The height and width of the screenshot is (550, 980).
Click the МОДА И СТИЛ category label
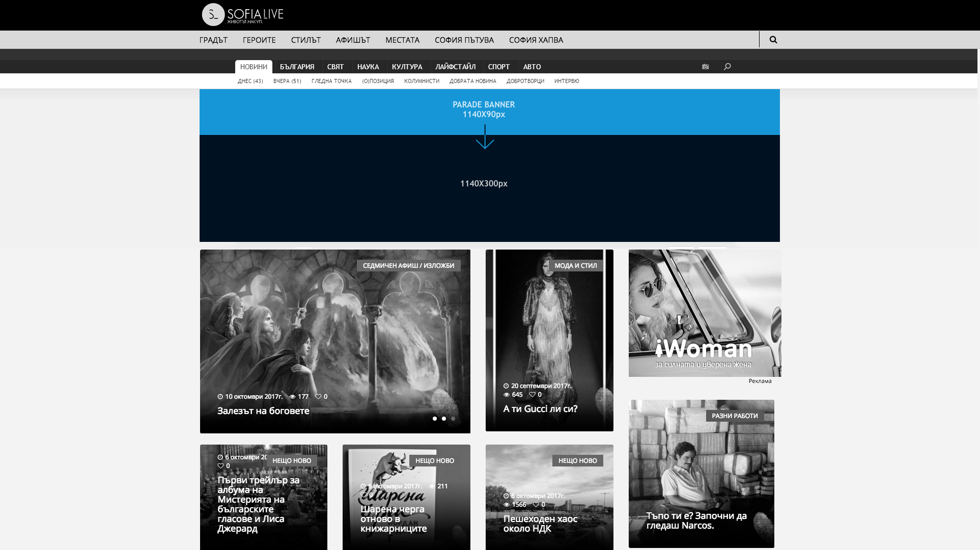click(x=575, y=266)
